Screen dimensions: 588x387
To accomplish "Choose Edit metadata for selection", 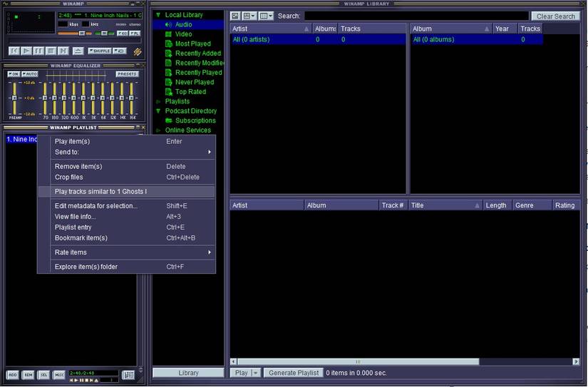I will [127, 206].
